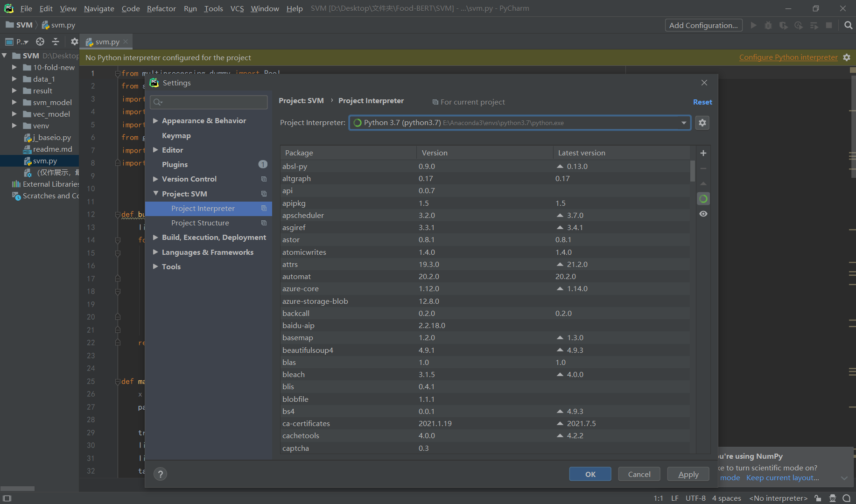The width and height of the screenshot is (856, 504).
Task: Open readme.md in project tree
Action: [x=48, y=149]
